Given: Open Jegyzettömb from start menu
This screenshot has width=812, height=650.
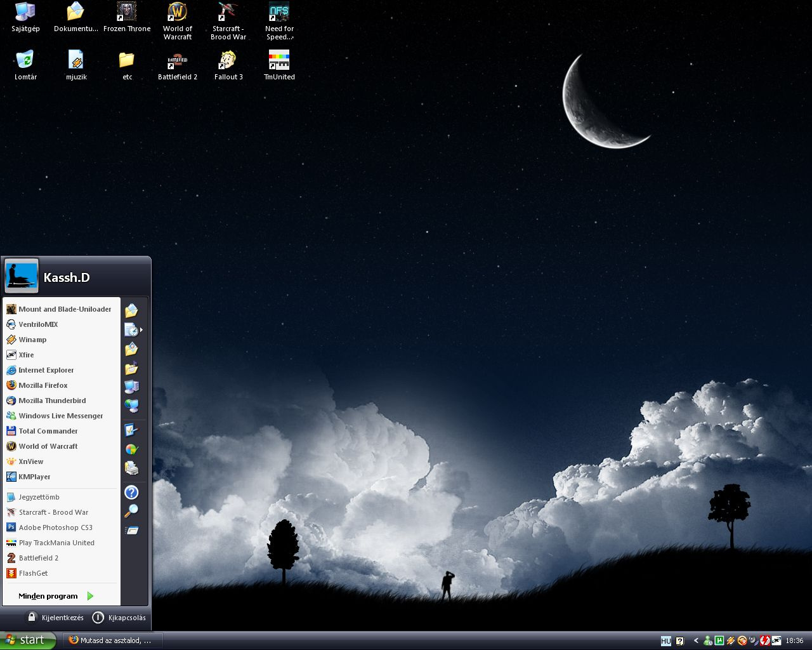Looking at the screenshot, I should [61, 497].
